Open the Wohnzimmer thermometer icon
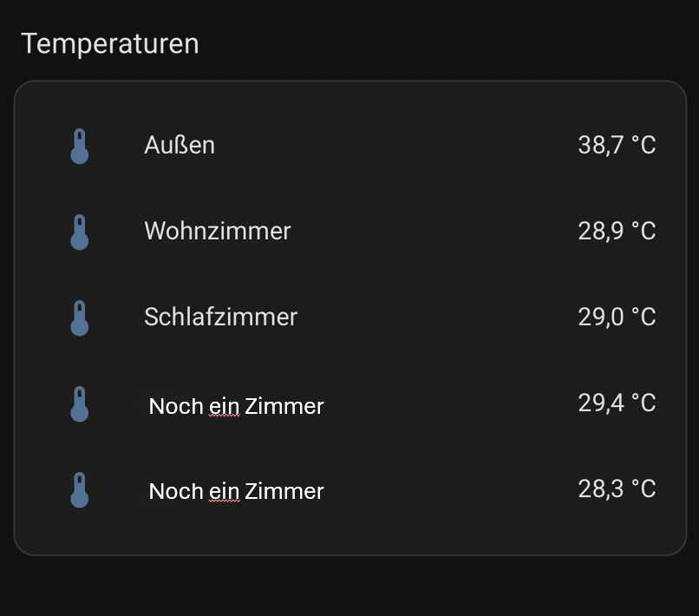Screen dimensions: 699x616 coord(79,232)
